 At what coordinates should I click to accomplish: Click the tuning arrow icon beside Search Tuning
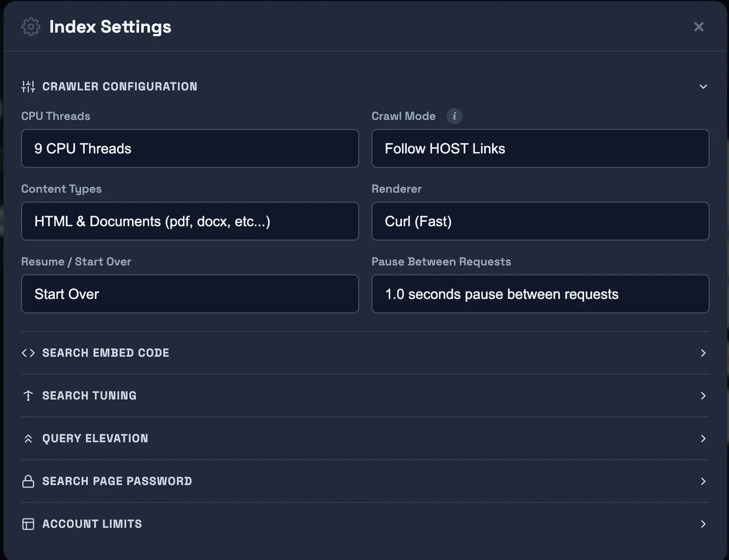point(28,396)
